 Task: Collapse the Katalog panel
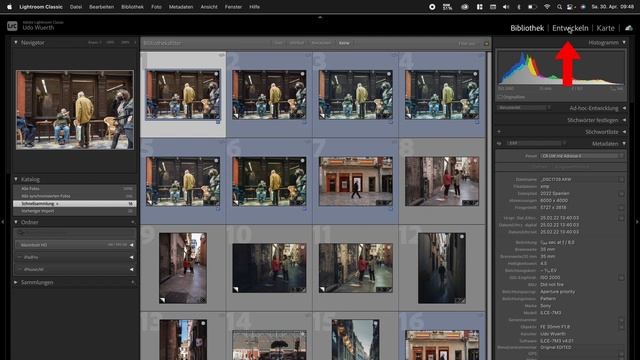[x=16, y=179]
